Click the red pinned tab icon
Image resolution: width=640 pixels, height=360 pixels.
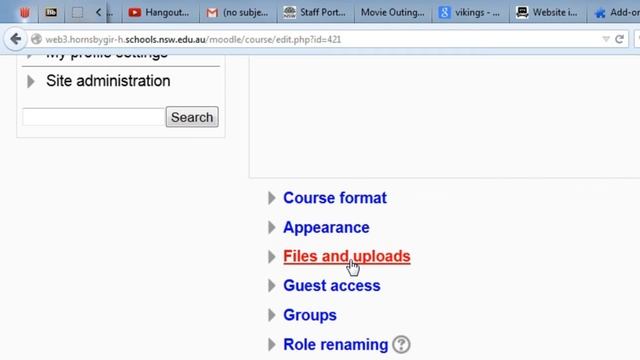[x=24, y=12]
